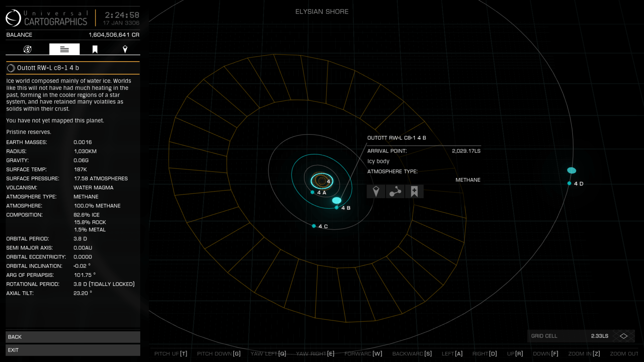
Task: Click the 100.0% METHANE atmosphere value
Action: tap(97, 206)
